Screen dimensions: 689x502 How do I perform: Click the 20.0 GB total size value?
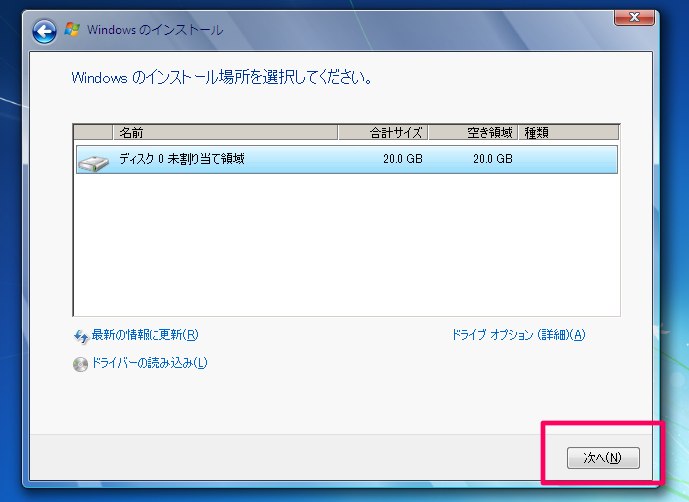(x=403, y=159)
